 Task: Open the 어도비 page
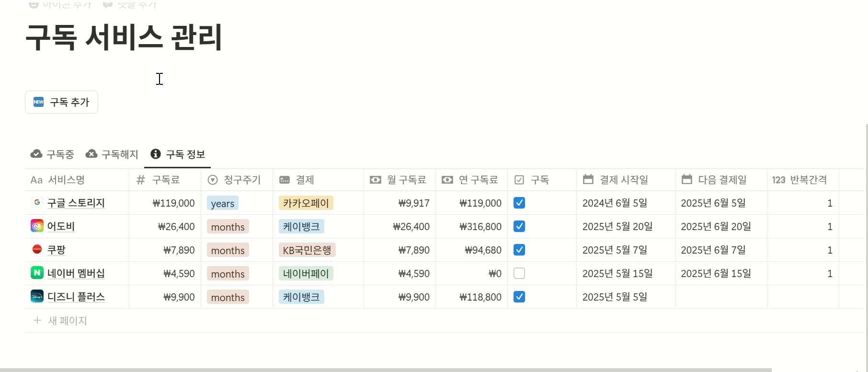61,226
